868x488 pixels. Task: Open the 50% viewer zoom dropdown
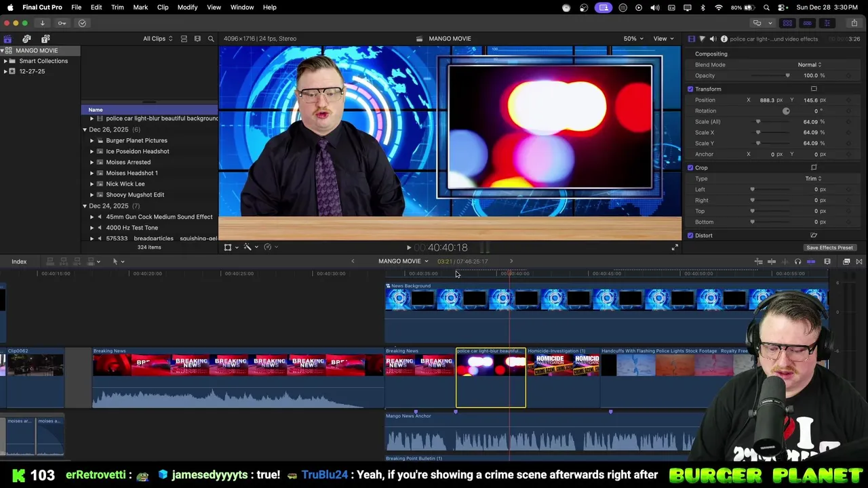click(x=633, y=39)
